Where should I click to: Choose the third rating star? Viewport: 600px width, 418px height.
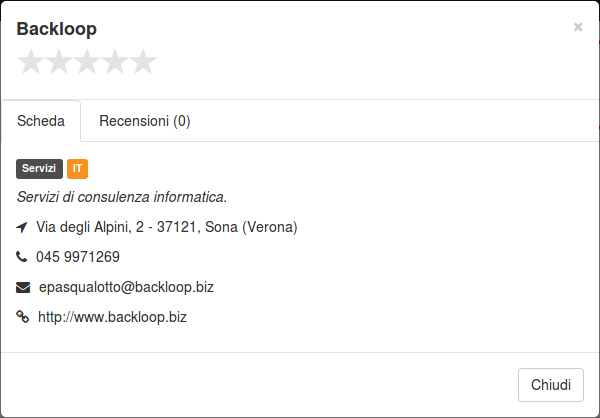click(x=87, y=62)
